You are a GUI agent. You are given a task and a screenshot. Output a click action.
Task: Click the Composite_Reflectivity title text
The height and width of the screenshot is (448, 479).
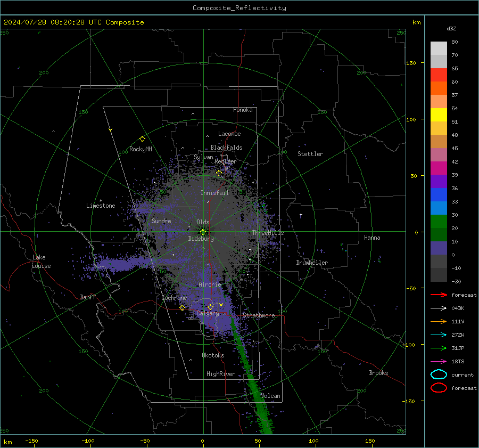(240, 8)
